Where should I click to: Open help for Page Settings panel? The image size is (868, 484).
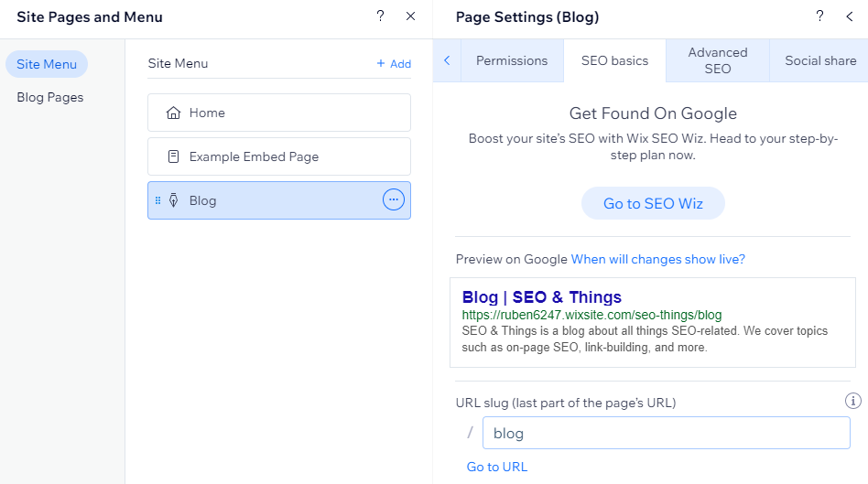pos(819,16)
